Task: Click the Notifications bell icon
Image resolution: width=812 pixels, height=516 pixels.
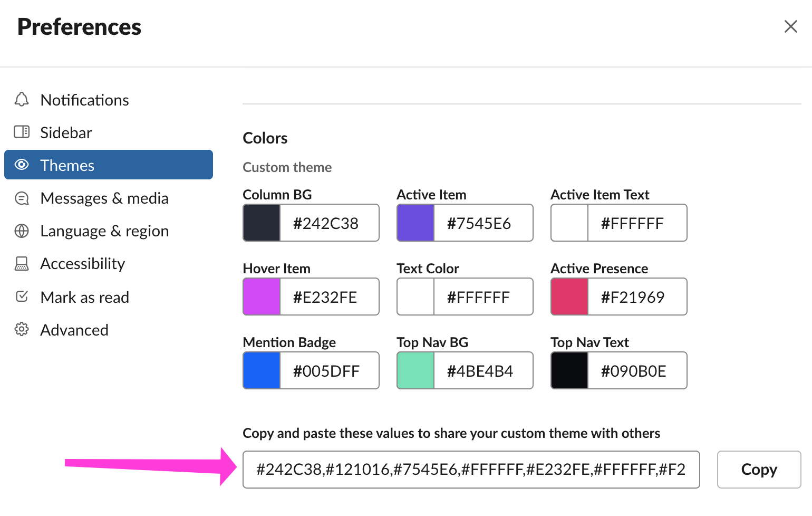Action: point(22,99)
